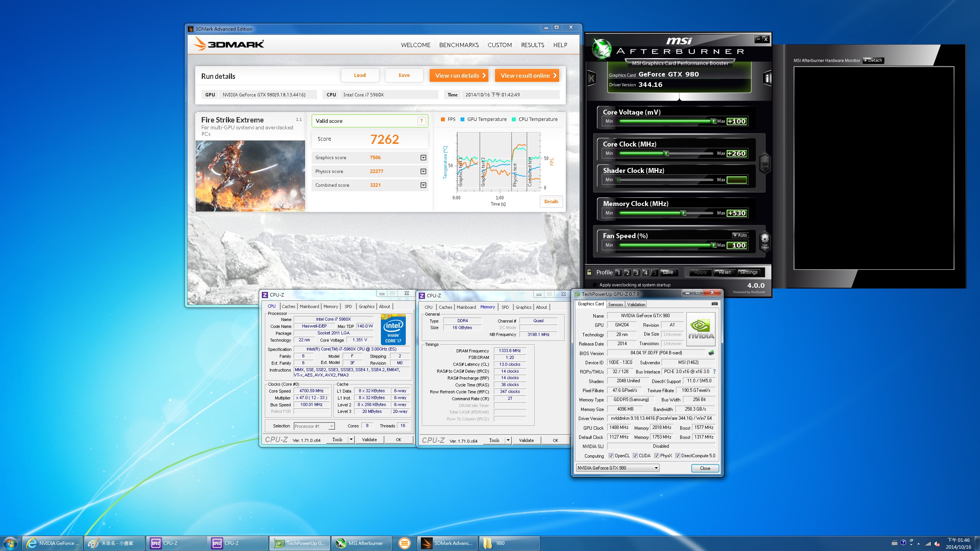
Task: Click the Valid score help question icon
Action: coord(421,121)
